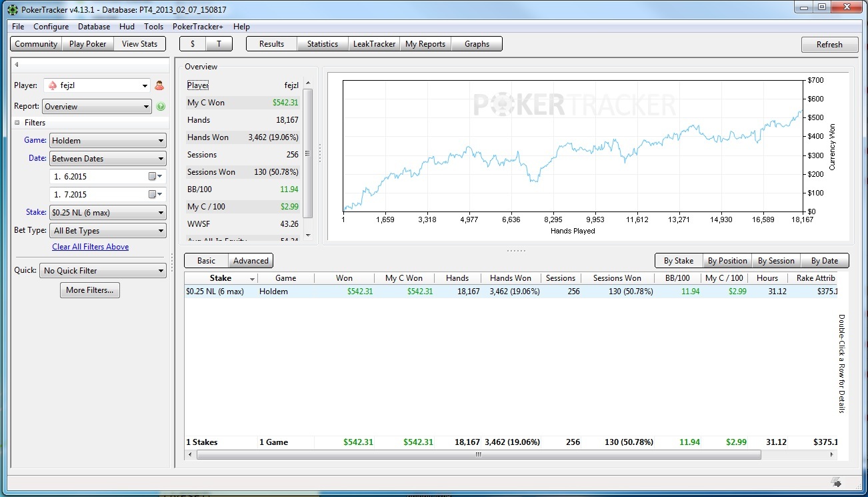Click the green report help icon
Screen dimensions: 868x497
coord(161,107)
